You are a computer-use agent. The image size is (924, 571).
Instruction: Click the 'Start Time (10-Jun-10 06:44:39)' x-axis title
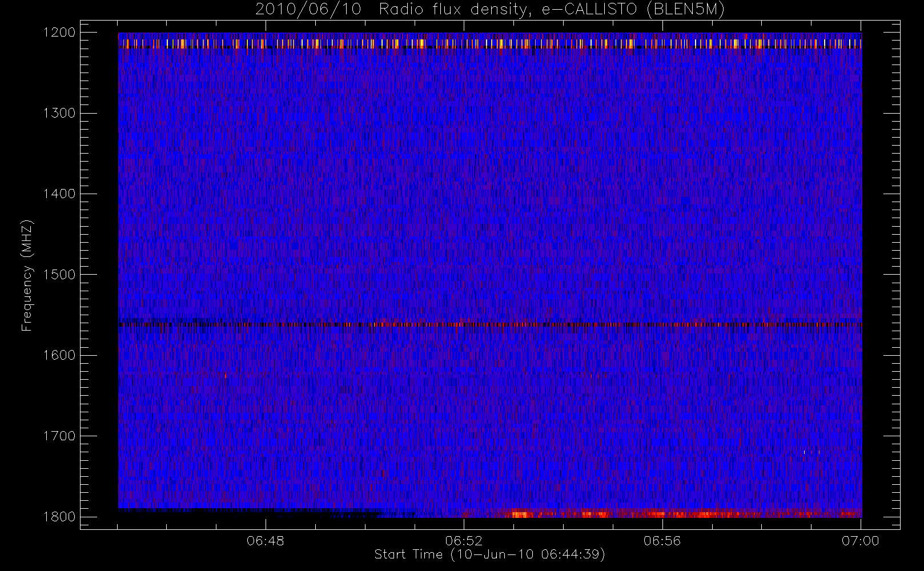pyautogui.click(x=490, y=554)
